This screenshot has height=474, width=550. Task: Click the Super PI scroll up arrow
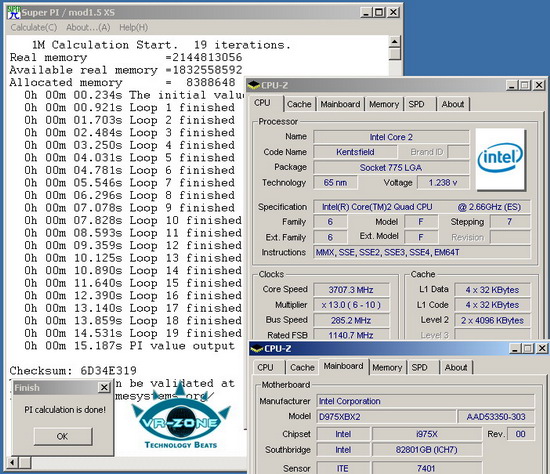coord(395,42)
